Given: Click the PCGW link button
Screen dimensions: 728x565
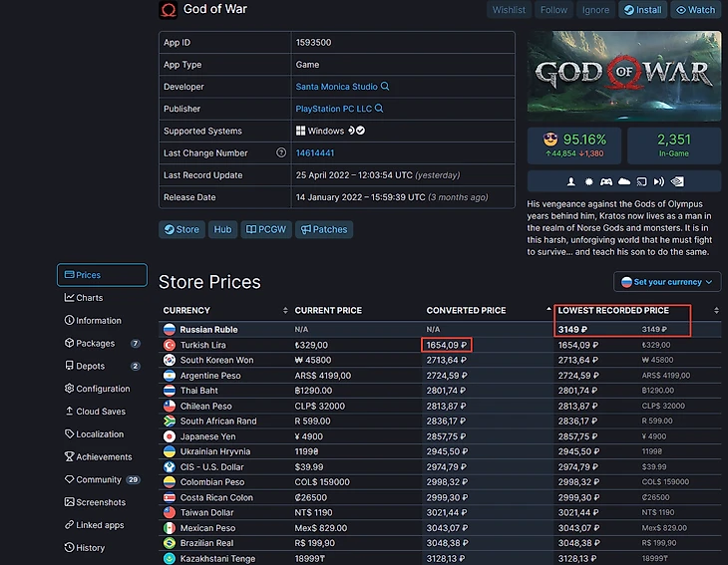Looking at the screenshot, I should (266, 229).
